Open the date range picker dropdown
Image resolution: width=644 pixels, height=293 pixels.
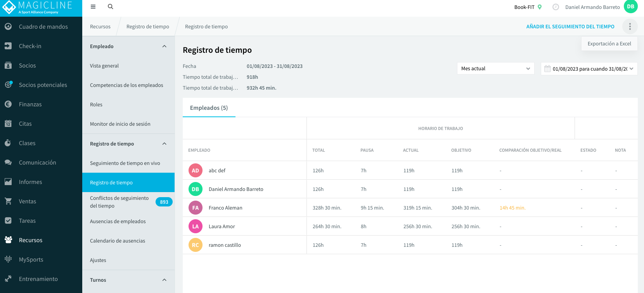point(589,69)
